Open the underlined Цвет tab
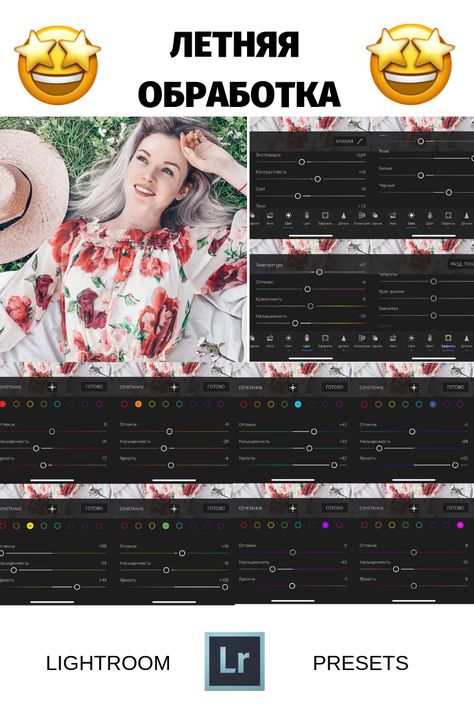474x710 pixels. [x=306, y=341]
